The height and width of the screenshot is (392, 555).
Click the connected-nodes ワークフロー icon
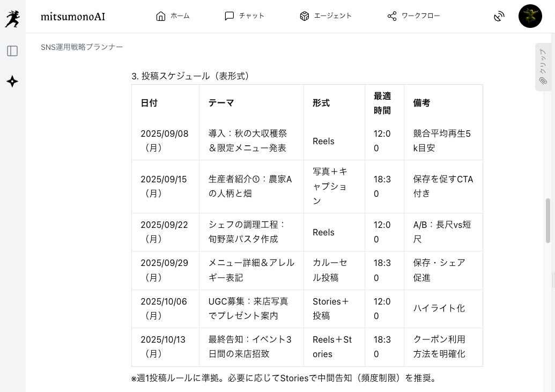pyautogui.click(x=392, y=16)
